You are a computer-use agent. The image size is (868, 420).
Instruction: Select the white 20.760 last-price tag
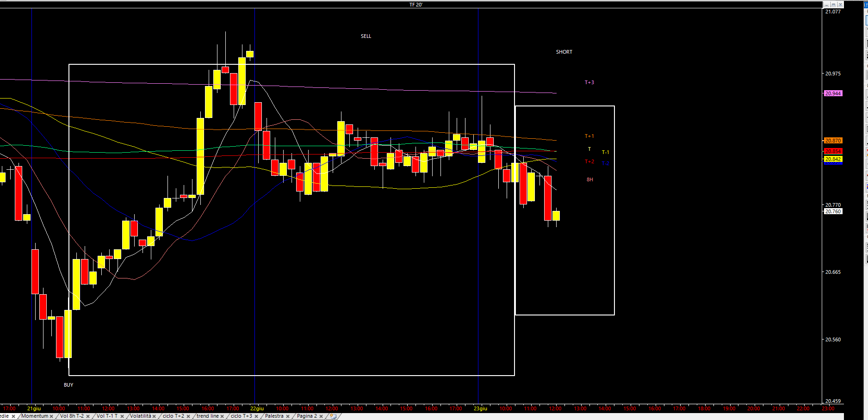coord(833,211)
